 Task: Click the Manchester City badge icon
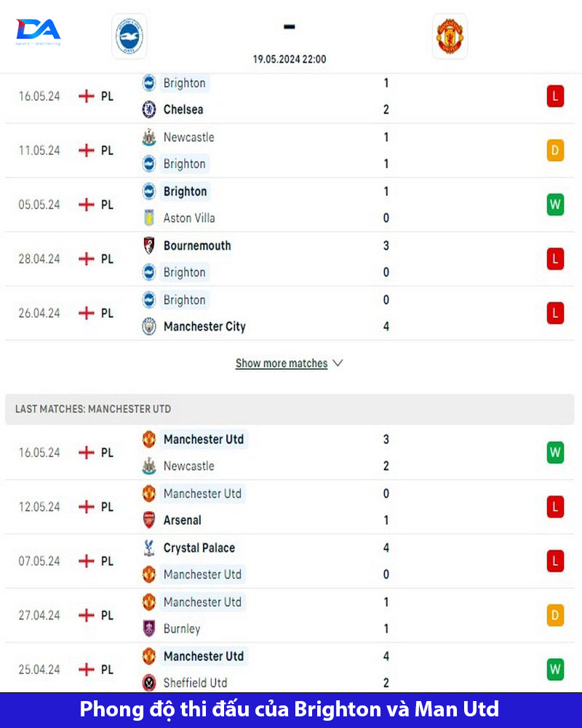149,326
